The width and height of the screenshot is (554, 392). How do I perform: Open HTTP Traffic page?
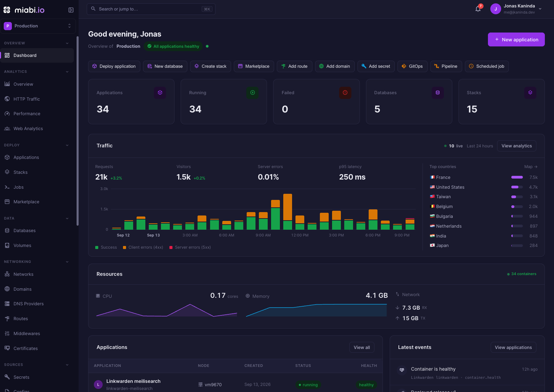pyautogui.click(x=37, y=99)
